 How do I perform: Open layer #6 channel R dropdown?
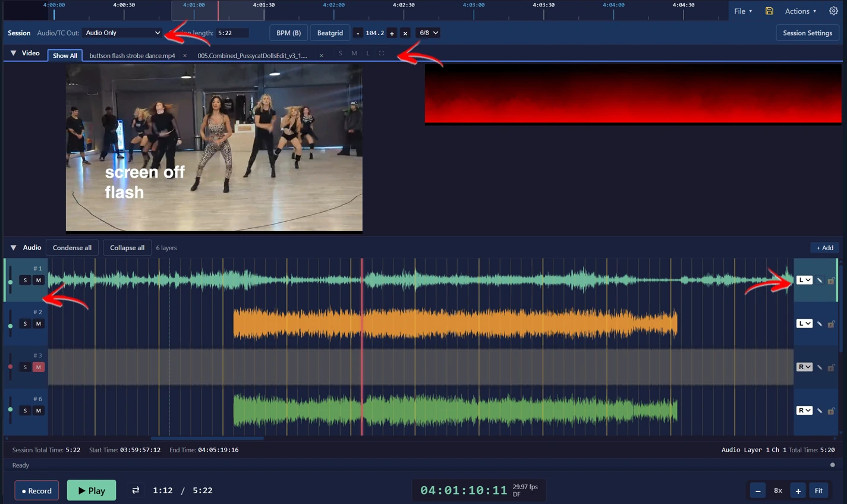(x=804, y=410)
